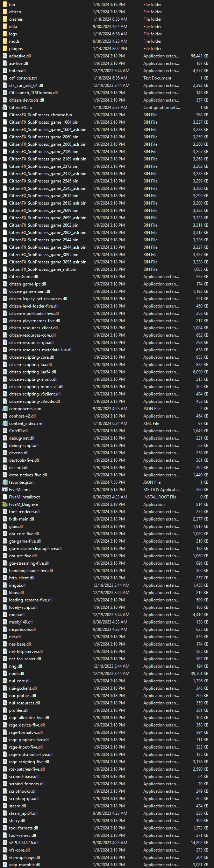The width and height of the screenshot is (214, 868).
Task: Select the CitizenFX.ini settings file icon
Action: [5, 107]
